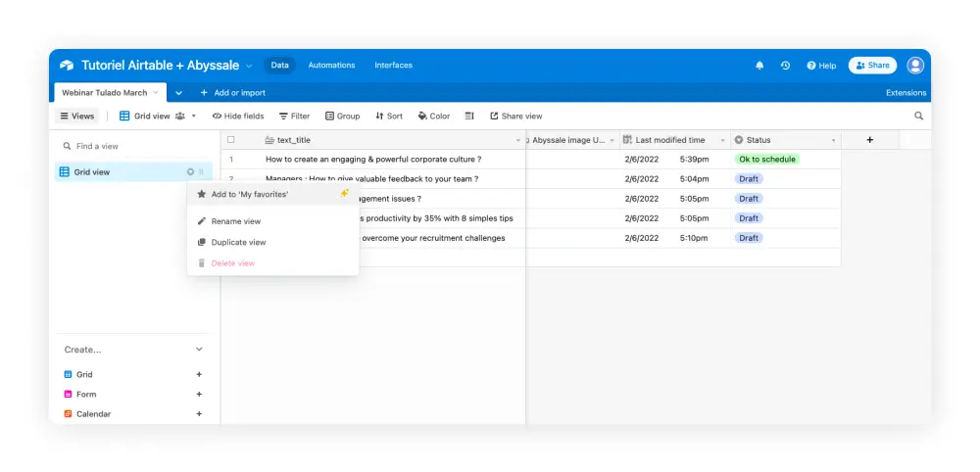The image size is (980, 472).
Task: Click the Share button
Action: coord(872,65)
